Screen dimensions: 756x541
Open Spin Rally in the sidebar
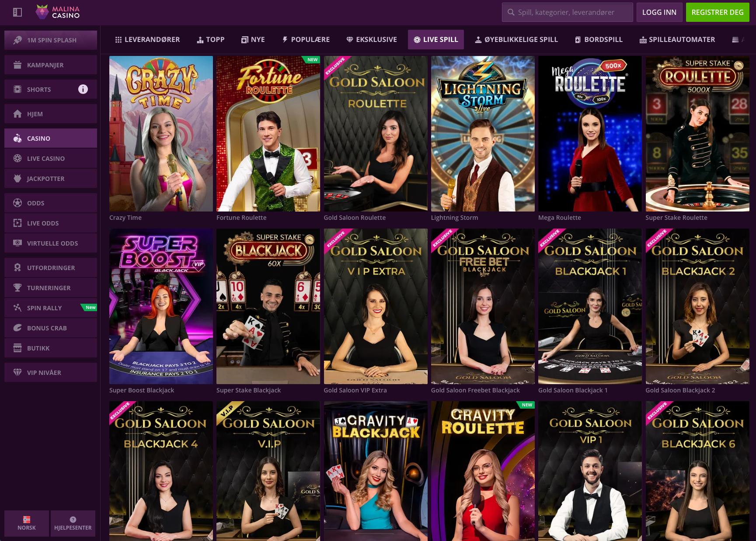coord(51,308)
